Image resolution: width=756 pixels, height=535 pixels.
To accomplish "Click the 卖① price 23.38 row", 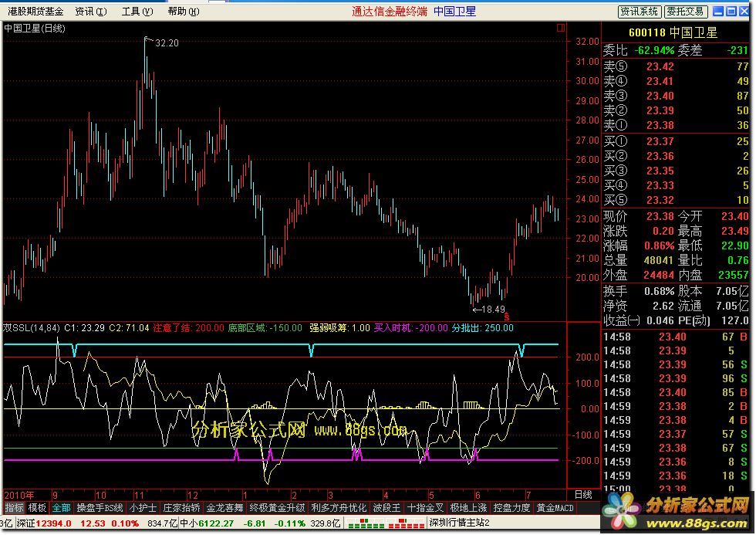I will point(676,125).
